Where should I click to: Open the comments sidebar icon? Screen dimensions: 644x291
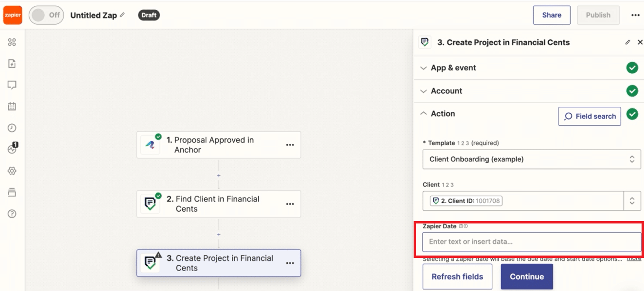[x=12, y=85]
